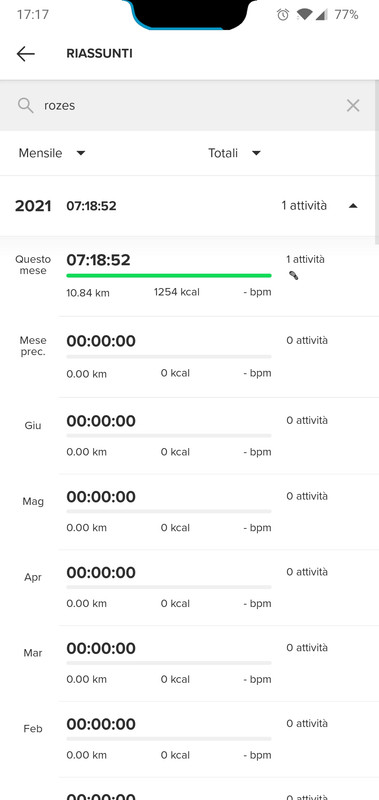Tap the green progress bar for this month
Viewport: 379px width, 800px height.
pos(169,276)
